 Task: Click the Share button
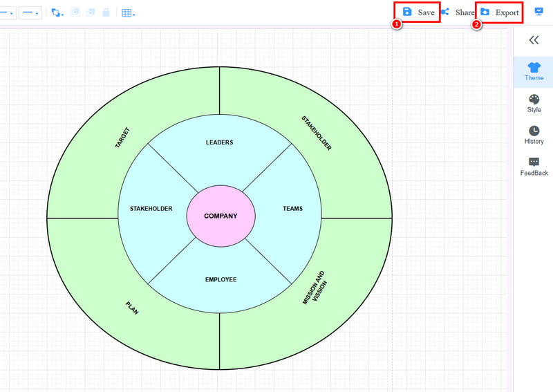pyautogui.click(x=458, y=12)
